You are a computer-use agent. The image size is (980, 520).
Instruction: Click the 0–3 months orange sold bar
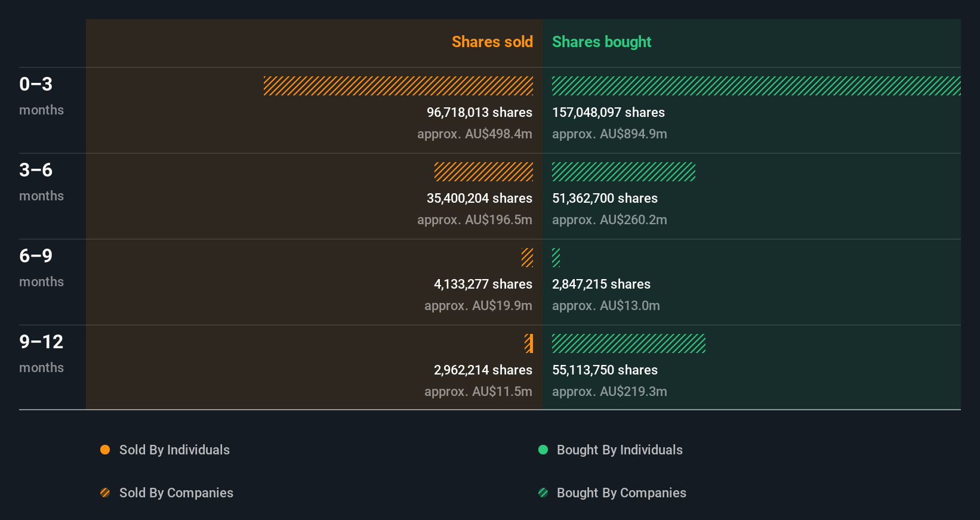(x=398, y=86)
